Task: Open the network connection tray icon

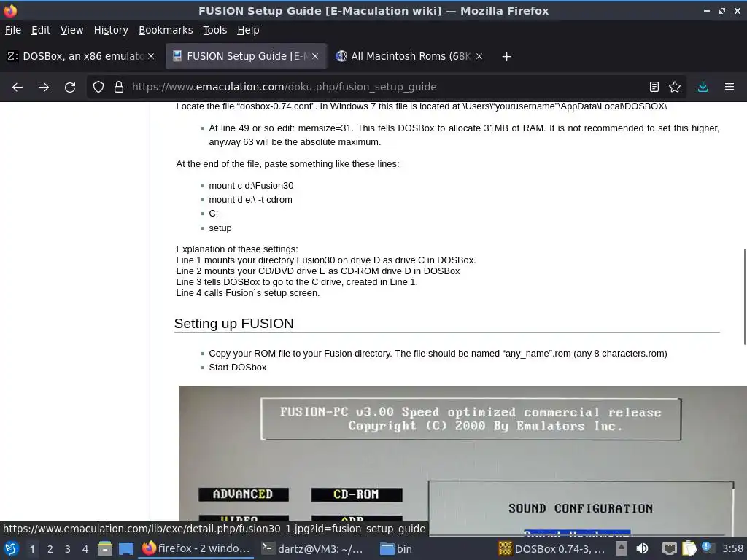Action: [x=670, y=548]
